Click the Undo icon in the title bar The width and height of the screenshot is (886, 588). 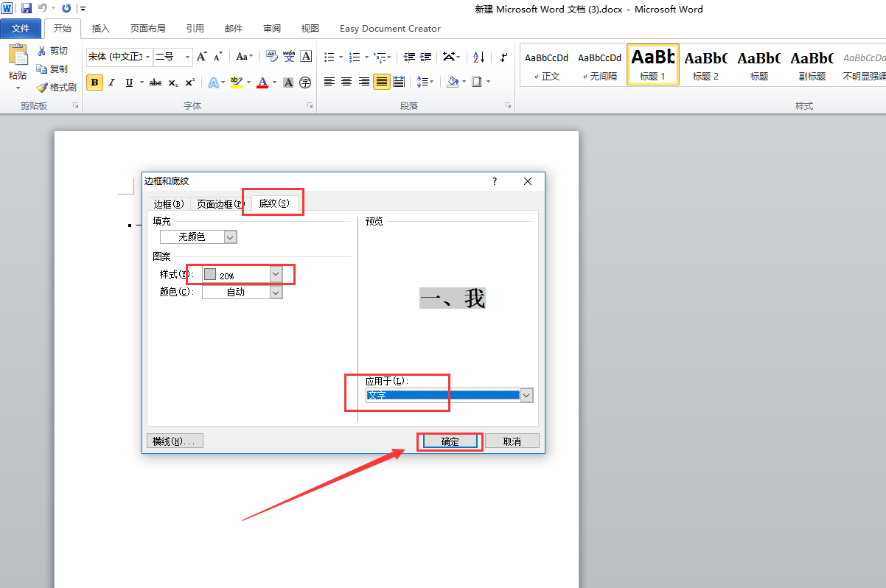[43, 8]
